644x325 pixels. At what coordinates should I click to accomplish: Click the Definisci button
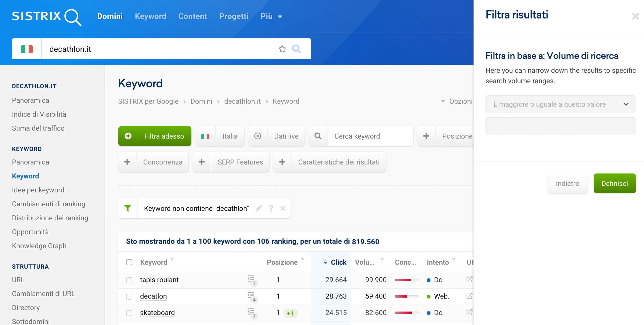(615, 183)
